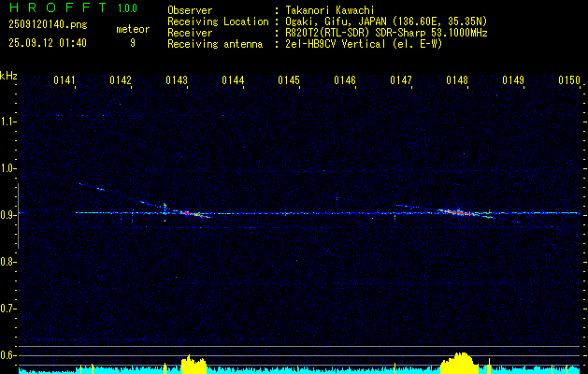Click the Receiving antenna field label

(215, 44)
